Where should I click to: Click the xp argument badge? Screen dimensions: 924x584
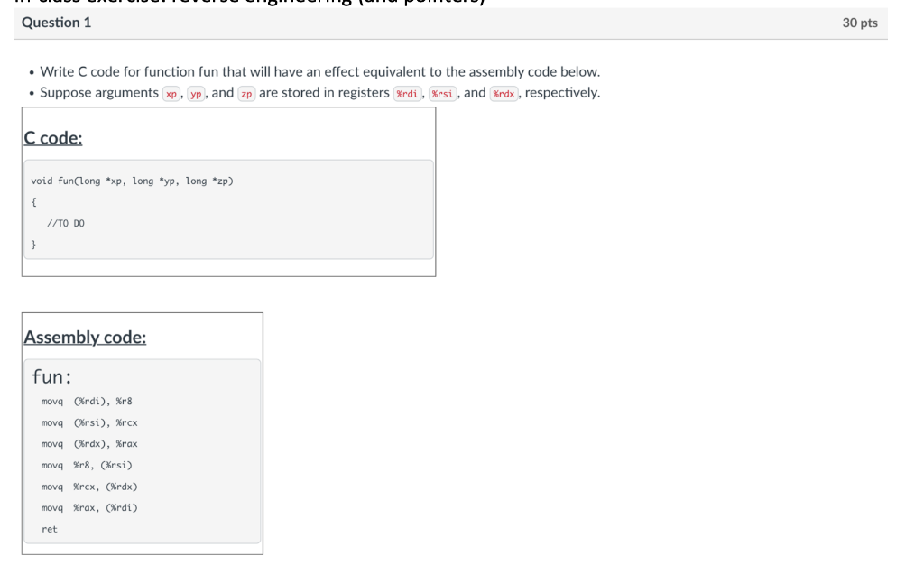click(171, 92)
